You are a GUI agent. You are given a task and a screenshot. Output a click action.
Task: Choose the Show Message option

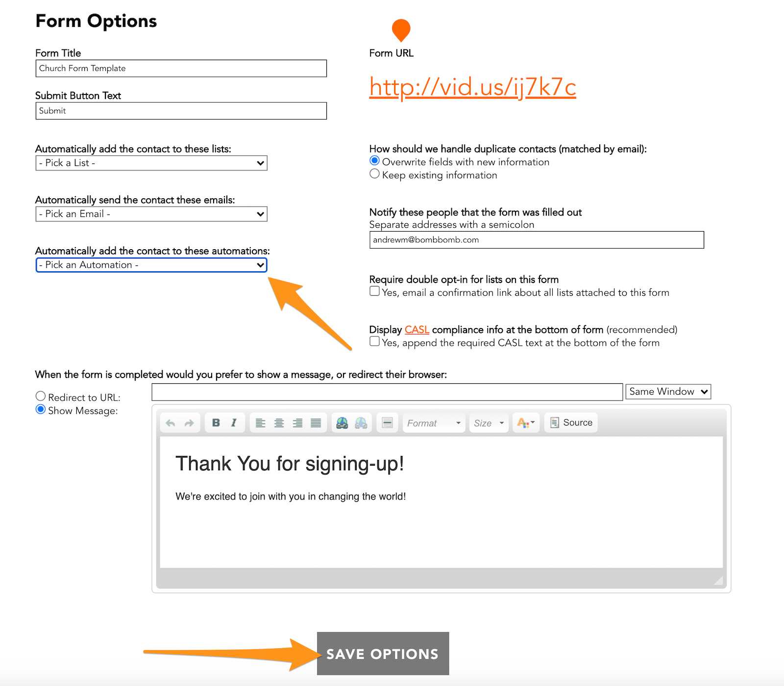(x=41, y=409)
